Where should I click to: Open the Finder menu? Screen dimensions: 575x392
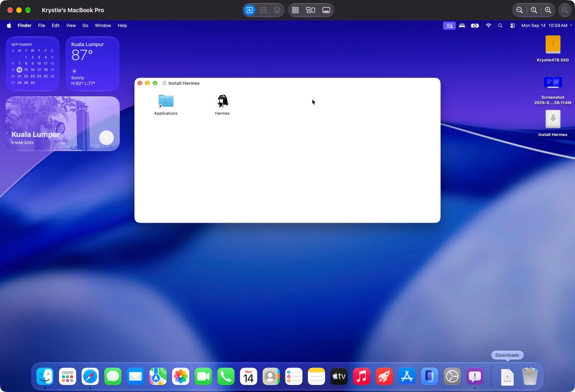click(24, 26)
